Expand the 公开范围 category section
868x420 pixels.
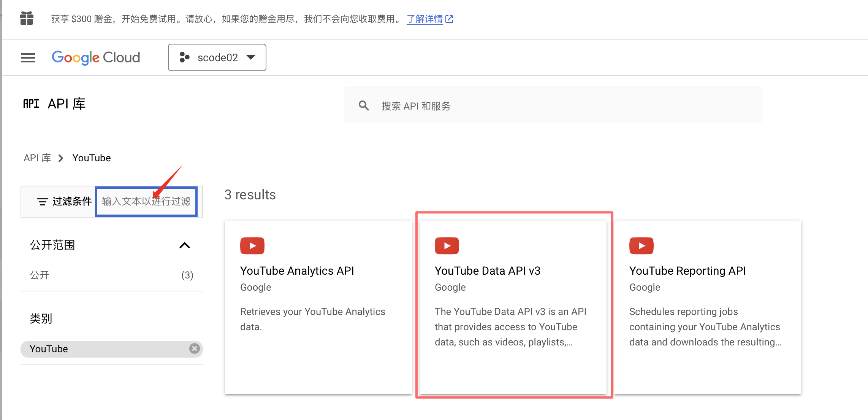click(x=187, y=244)
